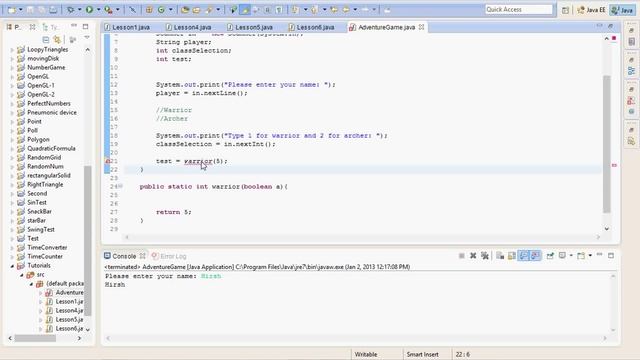
Task: Toggle Show Console on Standard Out
Action: (x=524, y=256)
